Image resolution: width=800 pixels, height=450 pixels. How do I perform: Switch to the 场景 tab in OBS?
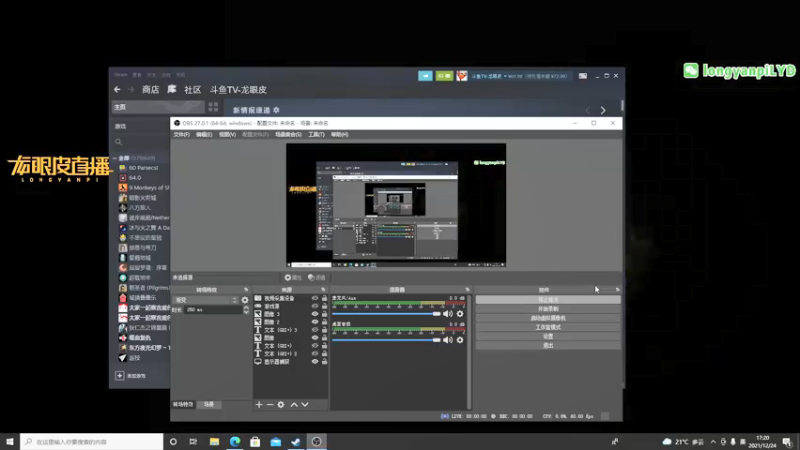coord(209,405)
